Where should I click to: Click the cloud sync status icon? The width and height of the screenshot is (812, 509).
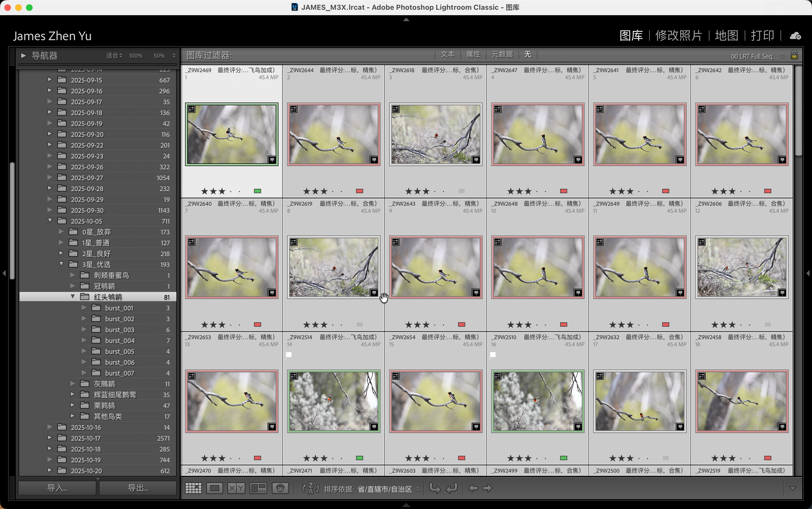(795, 36)
